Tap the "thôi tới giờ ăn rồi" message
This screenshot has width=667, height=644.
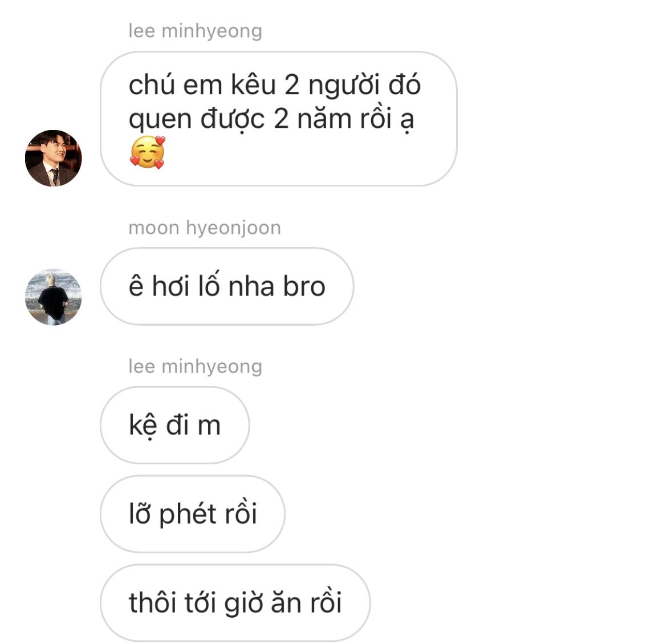pyautogui.click(x=235, y=603)
